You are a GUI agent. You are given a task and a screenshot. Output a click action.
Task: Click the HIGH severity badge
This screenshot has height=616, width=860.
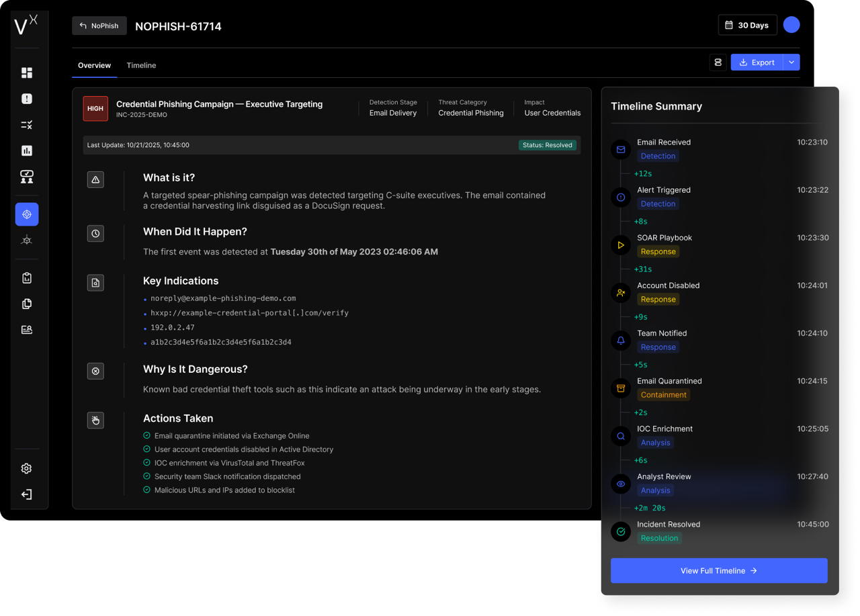[95, 109]
